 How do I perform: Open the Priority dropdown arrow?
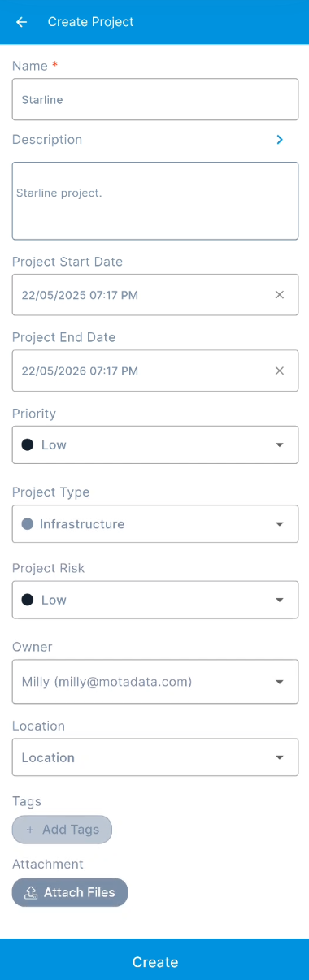click(x=280, y=445)
